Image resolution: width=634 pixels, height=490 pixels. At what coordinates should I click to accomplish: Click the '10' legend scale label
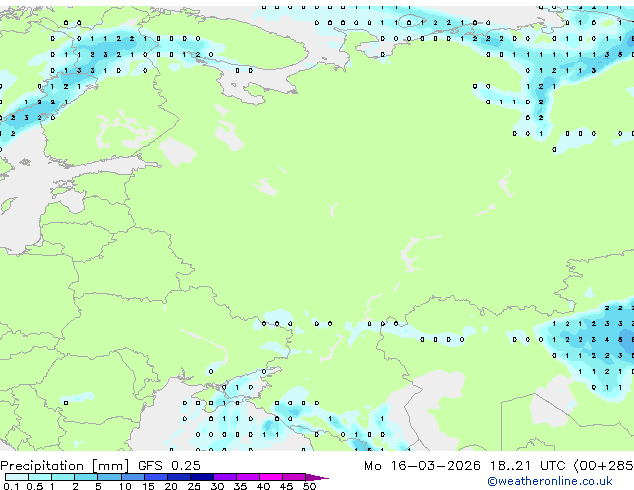tap(125, 486)
